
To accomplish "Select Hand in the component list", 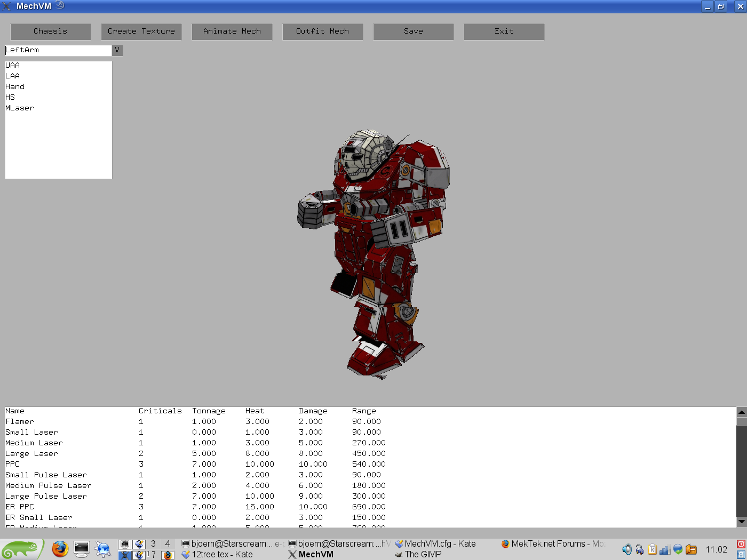I will point(15,86).
